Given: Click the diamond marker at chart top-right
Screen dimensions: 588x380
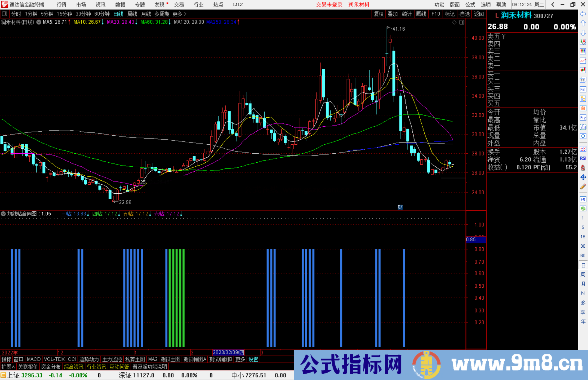Looking at the screenshot, I should (454, 22).
